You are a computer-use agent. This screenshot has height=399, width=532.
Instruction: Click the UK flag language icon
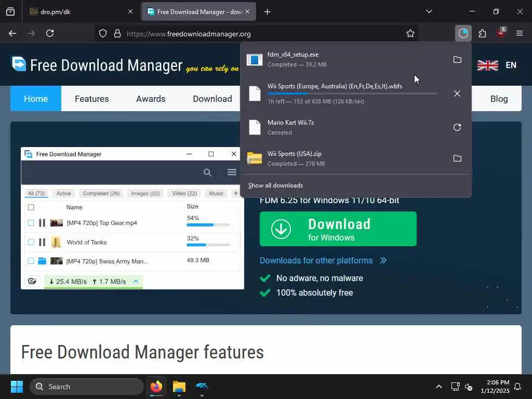tap(487, 65)
